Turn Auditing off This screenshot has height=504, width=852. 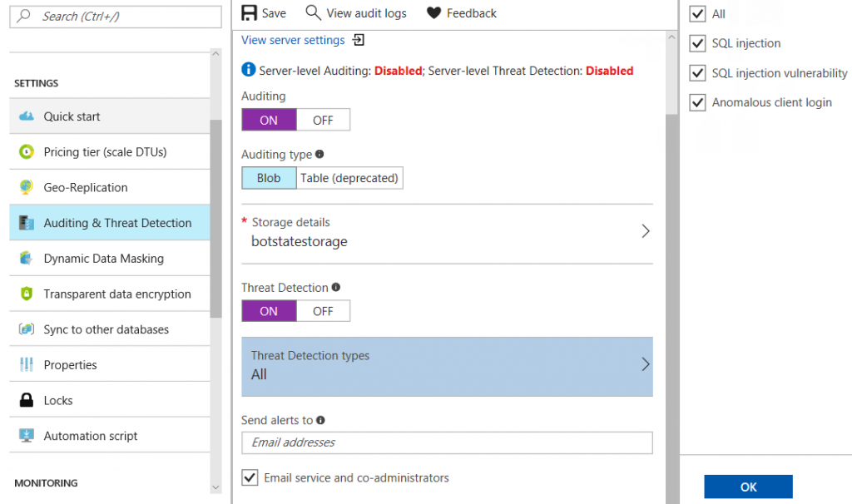coord(323,121)
